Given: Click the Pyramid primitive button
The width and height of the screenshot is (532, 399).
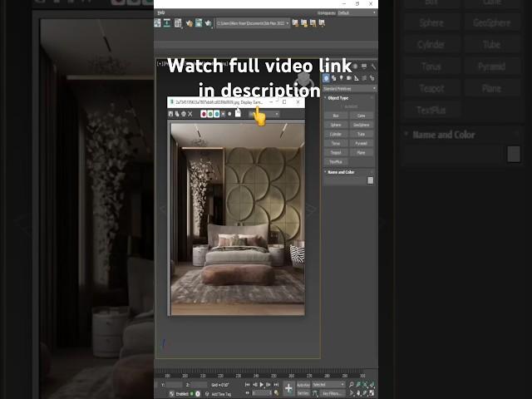Looking at the screenshot, I should click(362, 143).
